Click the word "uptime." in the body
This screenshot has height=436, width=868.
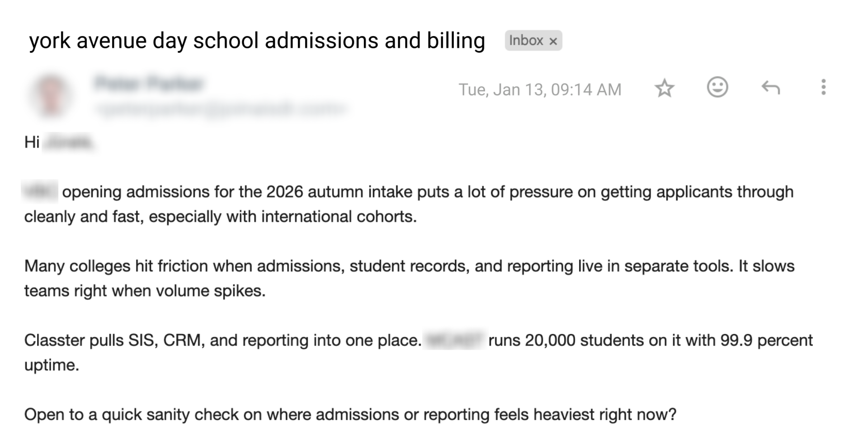(x=52, y=365)
